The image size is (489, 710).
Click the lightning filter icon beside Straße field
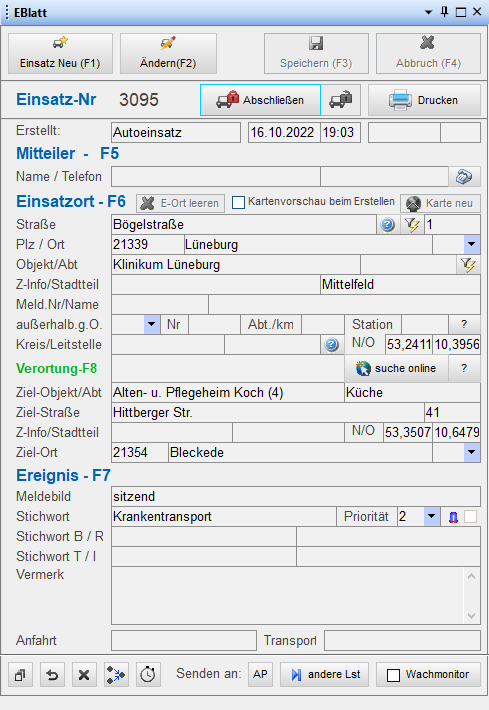(412, 225)
